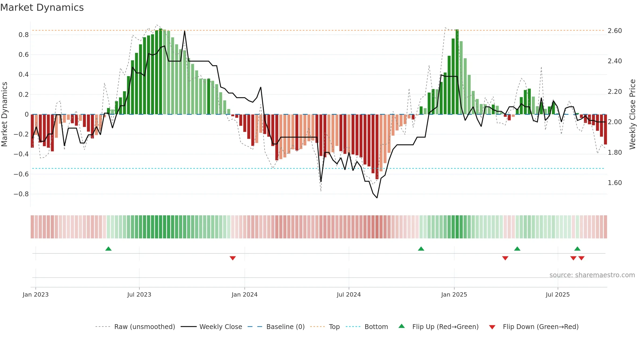
Task: Click the Weekly Close Price axis title
Action: point(632,114)
